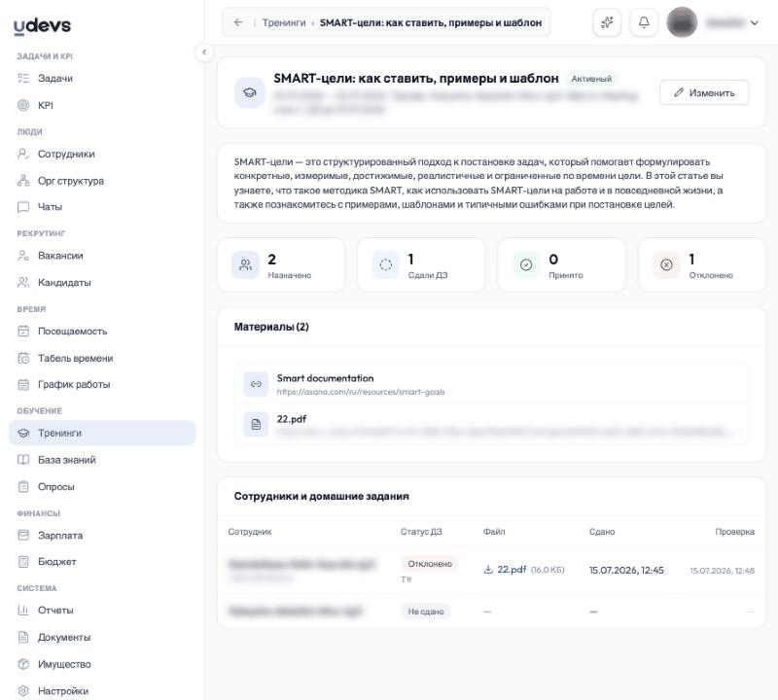The image size is (778, 700).
Task: Click the Зарплата icon in sidebar
Action: (23, 536)
